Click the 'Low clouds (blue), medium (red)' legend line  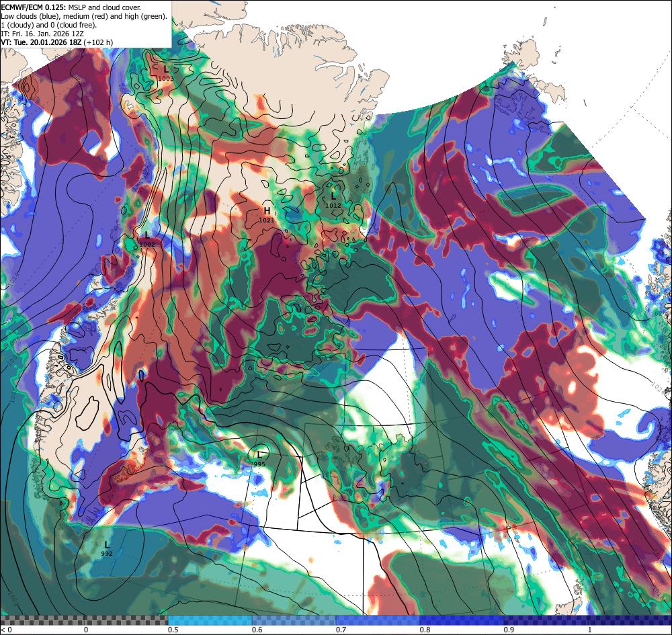pyautogui.click(x=83, y=16)
